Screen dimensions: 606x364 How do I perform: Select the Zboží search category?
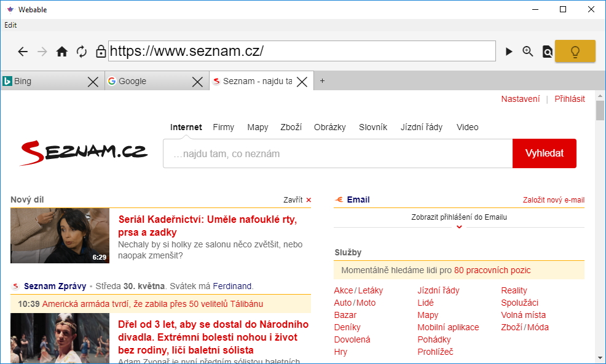[291, 128]
